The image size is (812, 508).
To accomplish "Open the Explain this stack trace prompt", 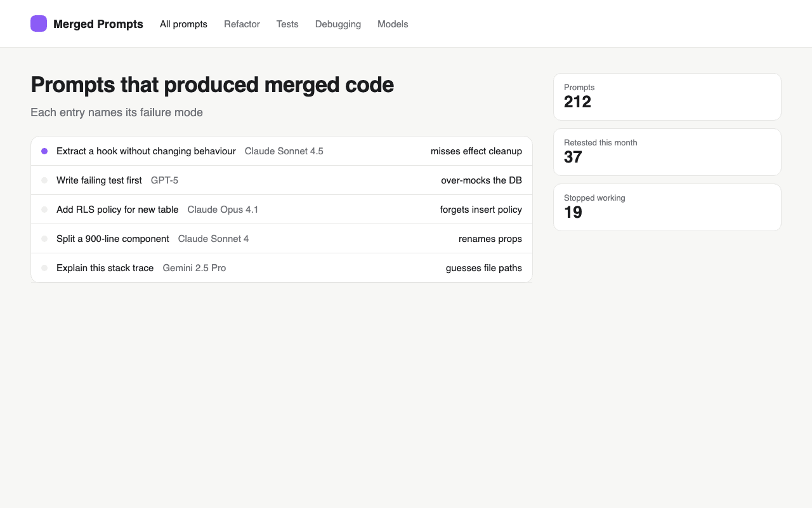I will (x=282, y=268).
